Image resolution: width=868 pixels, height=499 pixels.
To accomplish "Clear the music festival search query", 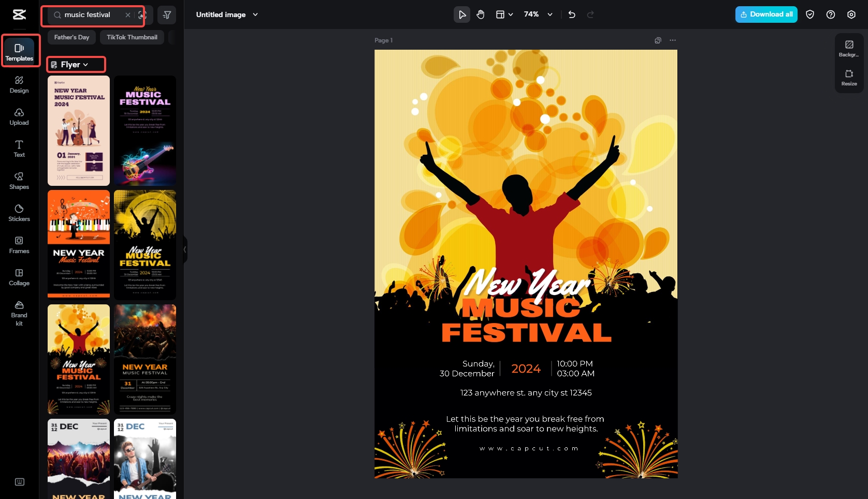I will [x=127, y=15].
